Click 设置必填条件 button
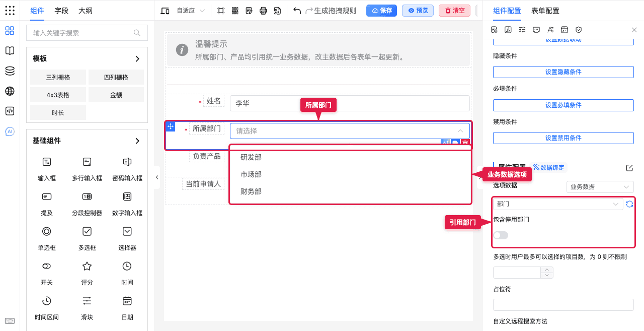Image resolution: width=644 pixels, height=331 pixels. click(563, 105)
